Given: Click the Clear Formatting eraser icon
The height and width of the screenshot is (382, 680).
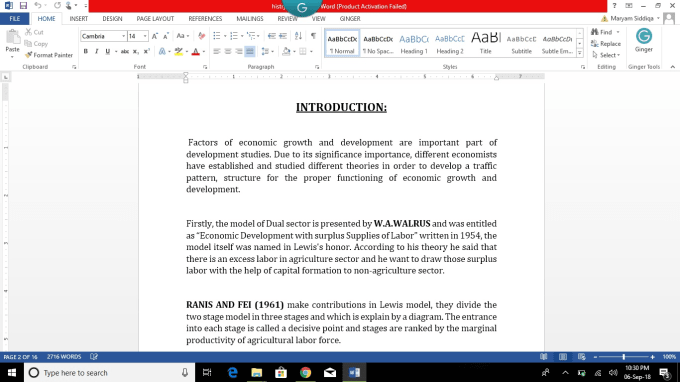Looking at the screenshot, I should (201, 36).
